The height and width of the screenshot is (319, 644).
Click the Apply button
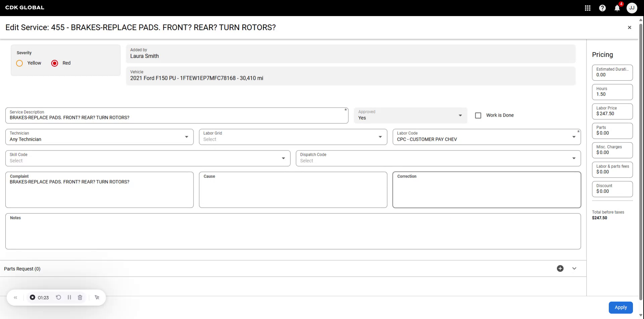pos(621,307)
